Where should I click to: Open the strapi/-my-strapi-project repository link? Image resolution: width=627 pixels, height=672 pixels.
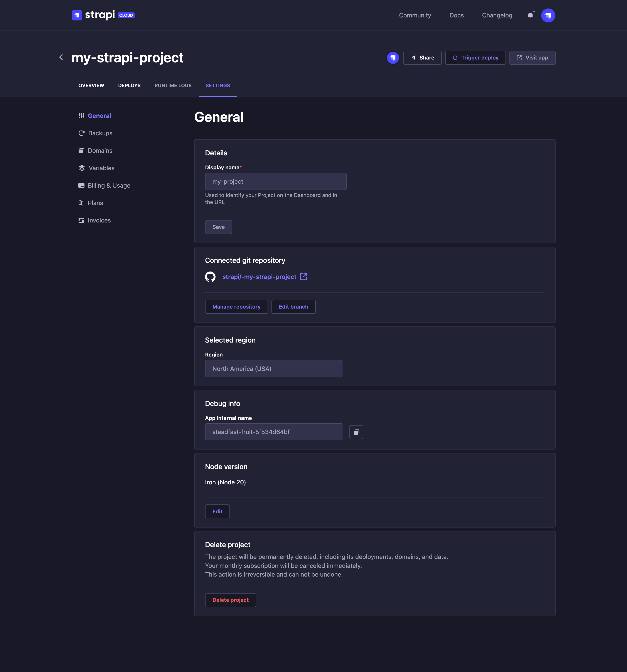pos(259,277)
